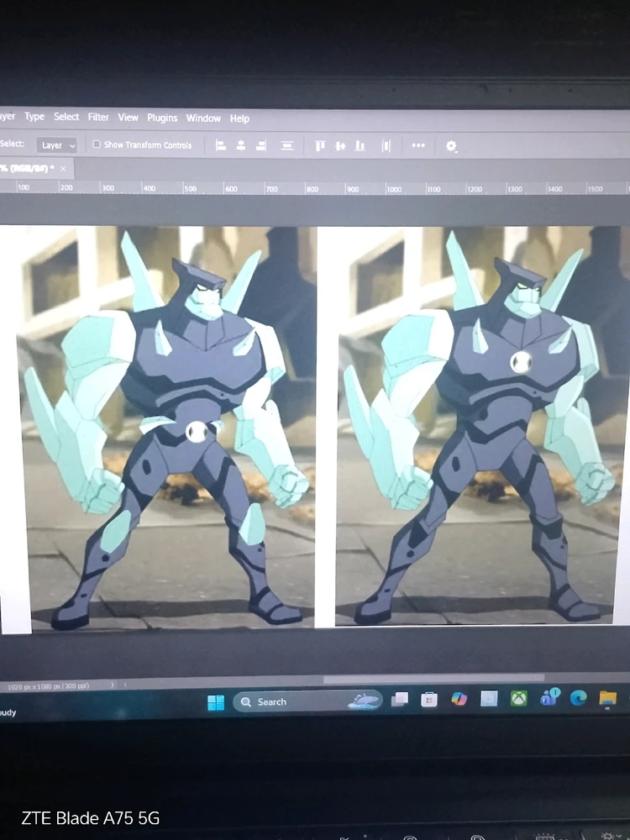Enable Show Transform Controls checkbox
Image resolution: width=630 pixels, height=840 pixels.
point(97,144)
